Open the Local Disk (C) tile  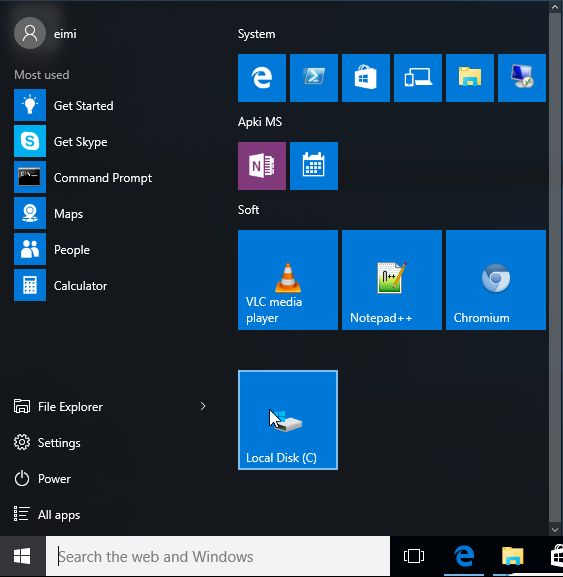[288, 420]
